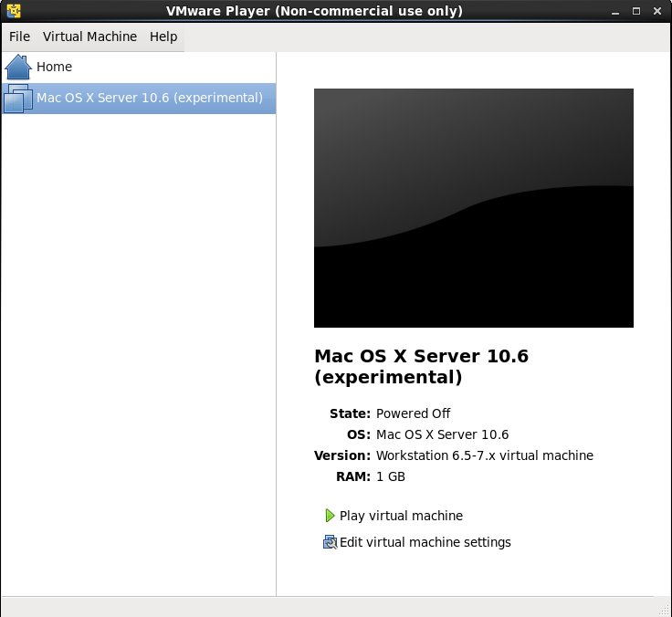Click Workstation 6.5-7.x virtual machine text
This screenshot has width=672, height=617.
point(485,455)
